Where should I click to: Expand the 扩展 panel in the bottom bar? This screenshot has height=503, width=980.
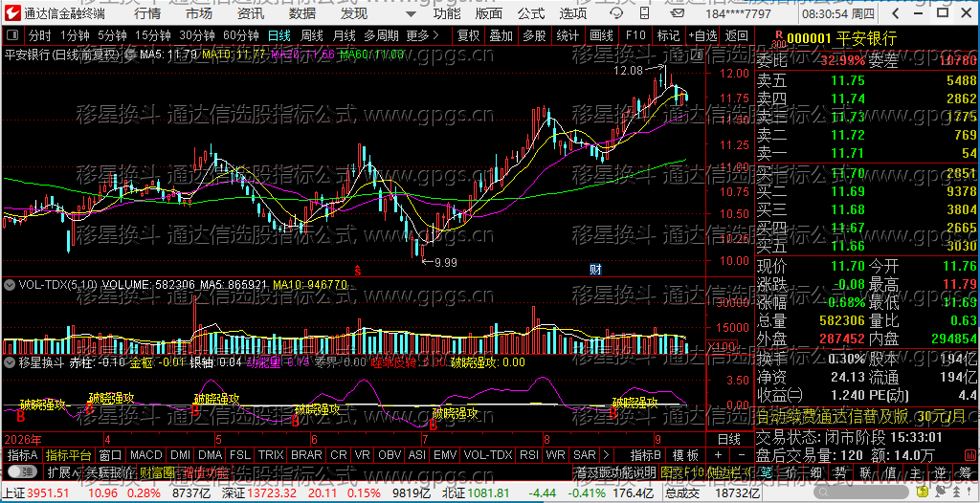tap(63, 471)
